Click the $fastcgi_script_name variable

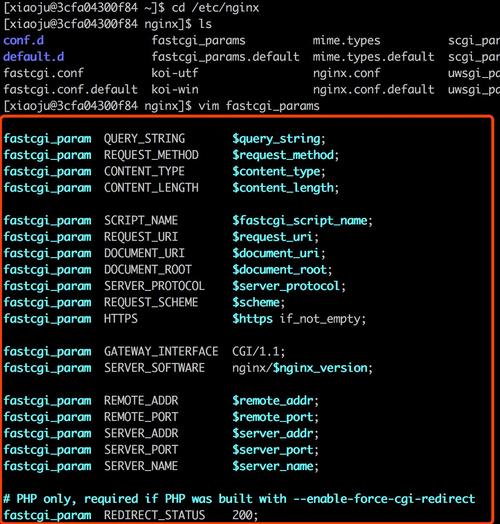pyautogui.click(x=300, y=221)
